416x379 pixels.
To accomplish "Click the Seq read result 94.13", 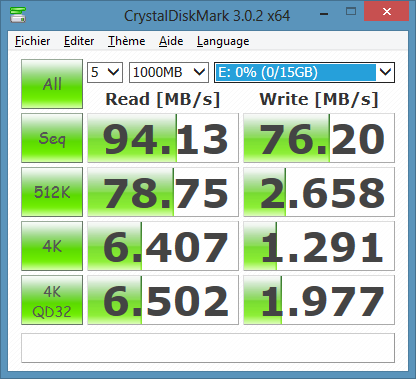I will pyautogui.click(x=163, y=138).
